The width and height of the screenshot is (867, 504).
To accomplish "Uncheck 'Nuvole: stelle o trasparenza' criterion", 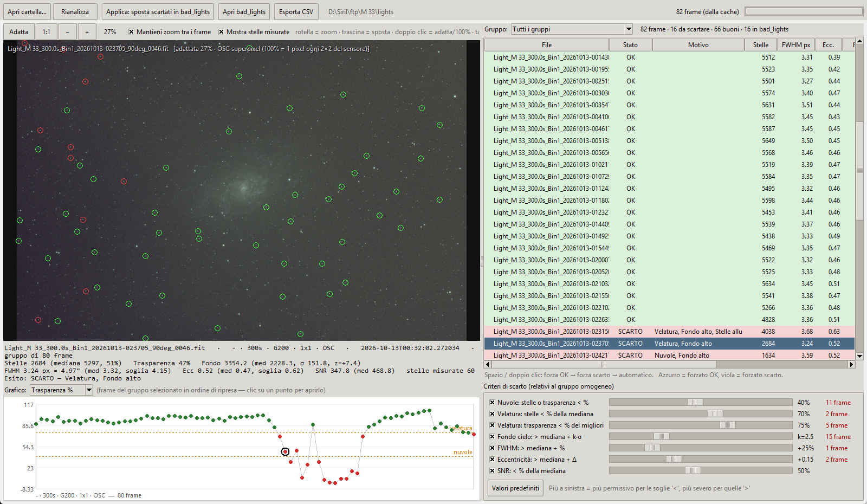I will [x=492, y=403].
